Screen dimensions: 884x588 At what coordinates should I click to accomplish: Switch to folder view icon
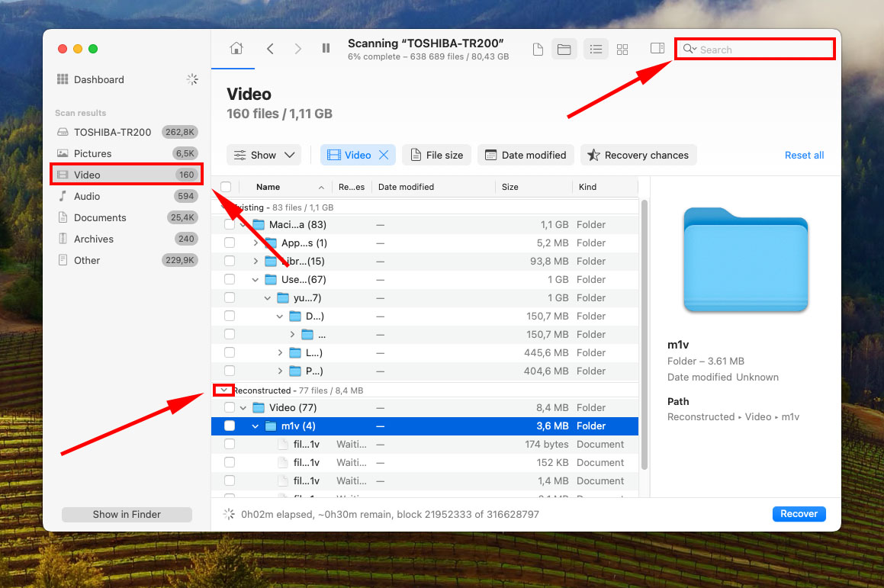564,50
